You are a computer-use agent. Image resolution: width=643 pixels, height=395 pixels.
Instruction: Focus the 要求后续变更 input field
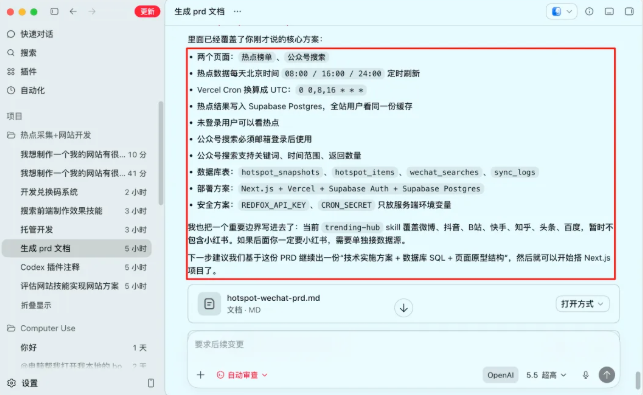[x=404, y=345]
